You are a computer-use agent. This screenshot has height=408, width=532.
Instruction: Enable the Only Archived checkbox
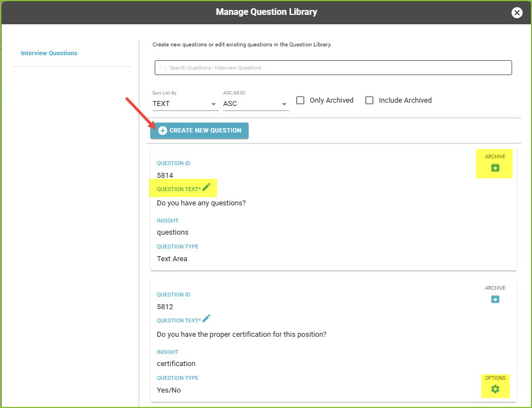pos(301,100)
